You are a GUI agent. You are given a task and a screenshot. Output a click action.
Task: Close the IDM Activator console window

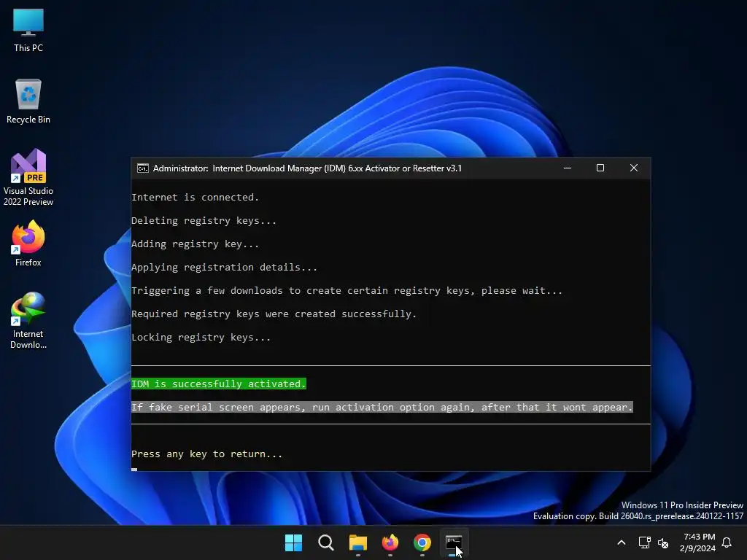click(x=634, y=168)
